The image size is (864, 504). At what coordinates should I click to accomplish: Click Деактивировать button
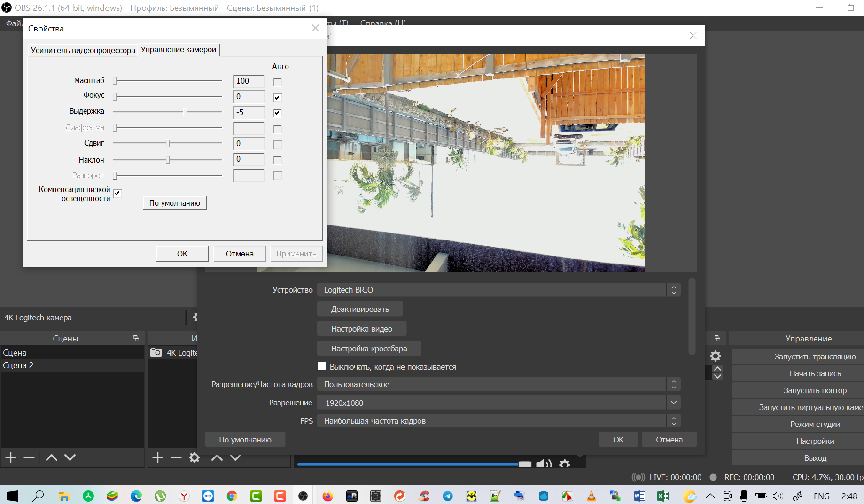360,309
